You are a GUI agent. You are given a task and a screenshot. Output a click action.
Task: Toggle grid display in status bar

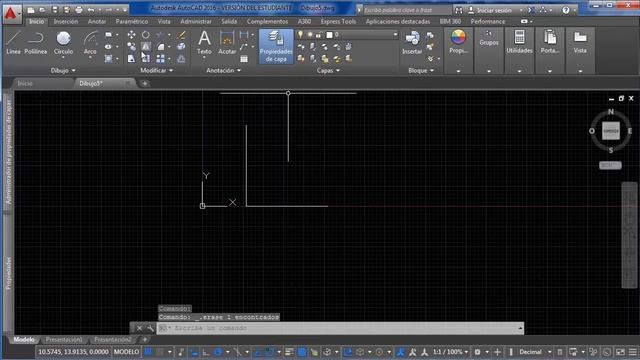[148, 352]
